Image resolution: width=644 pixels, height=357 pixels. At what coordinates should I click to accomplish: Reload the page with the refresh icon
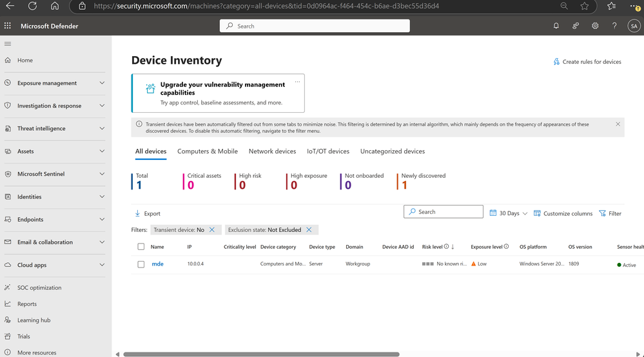[x=32, y=6]
